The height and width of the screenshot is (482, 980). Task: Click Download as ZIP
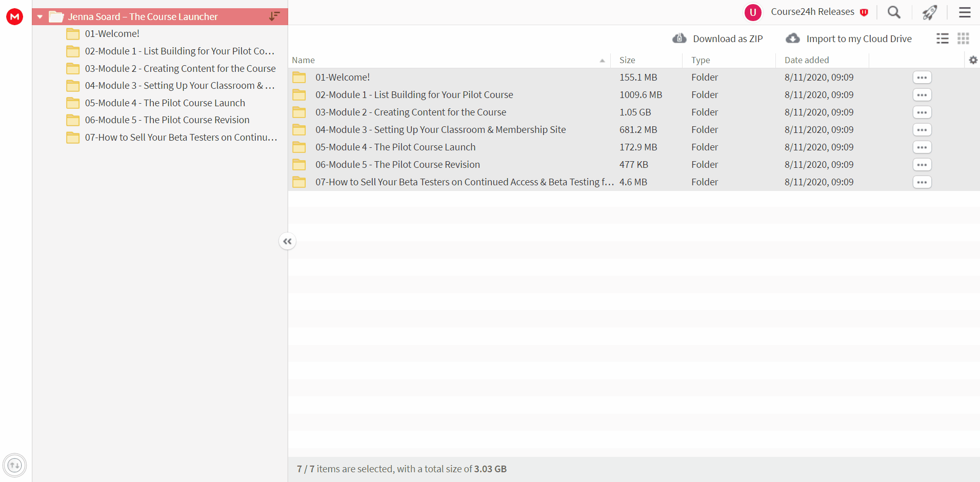click(717, 38)
